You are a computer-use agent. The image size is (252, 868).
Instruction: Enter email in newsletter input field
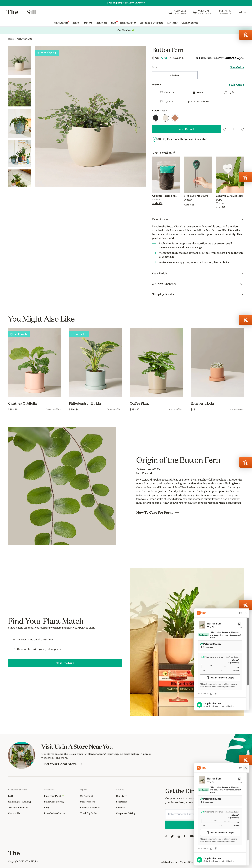coord(180,814)
